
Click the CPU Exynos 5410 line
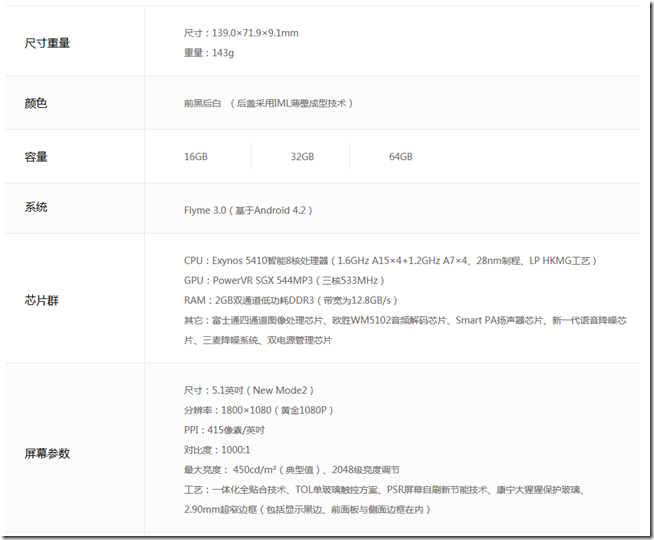pyautogui.click(x=390, y=261)
